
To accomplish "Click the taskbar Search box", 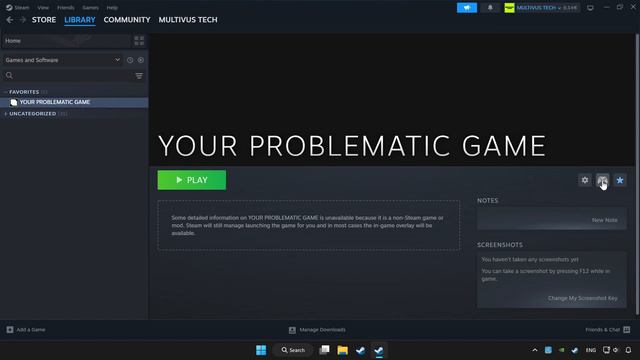I will (x=293, y=350).
